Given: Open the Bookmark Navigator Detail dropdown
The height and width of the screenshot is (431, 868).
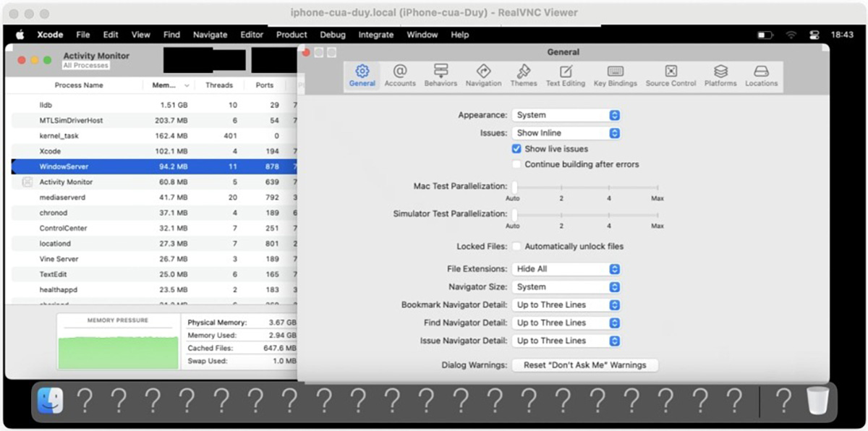Looking at the screenshot, I should point(566,305).
